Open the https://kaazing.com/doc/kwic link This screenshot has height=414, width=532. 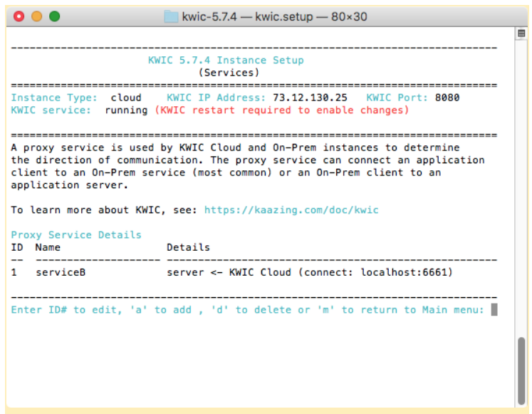(x=291, y=210)
